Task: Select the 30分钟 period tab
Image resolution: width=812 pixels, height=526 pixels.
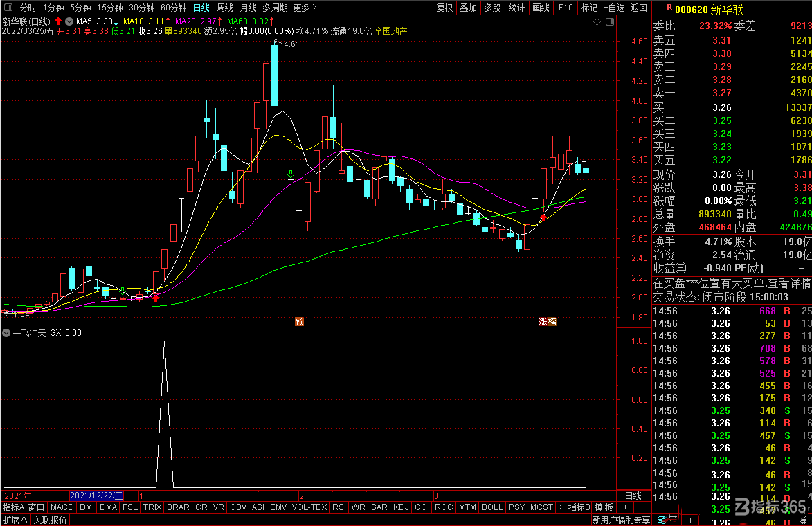Action: coord(142,8)
